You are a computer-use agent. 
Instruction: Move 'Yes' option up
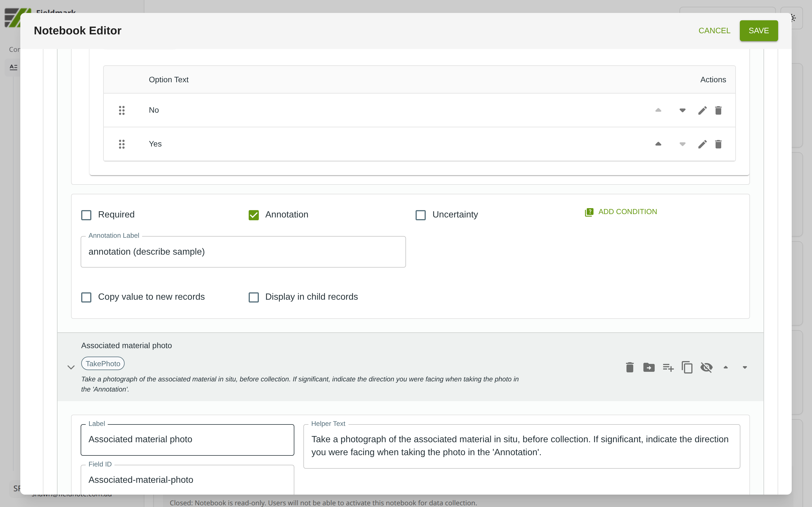coord(658,144)
